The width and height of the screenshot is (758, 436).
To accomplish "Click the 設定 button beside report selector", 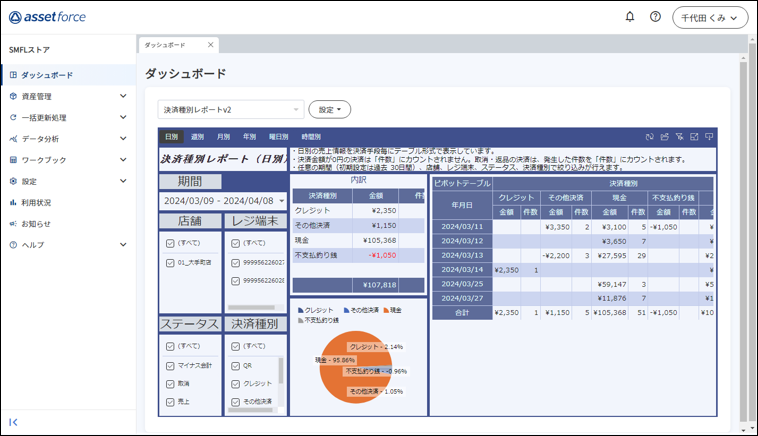I will (x=329, y=109).
